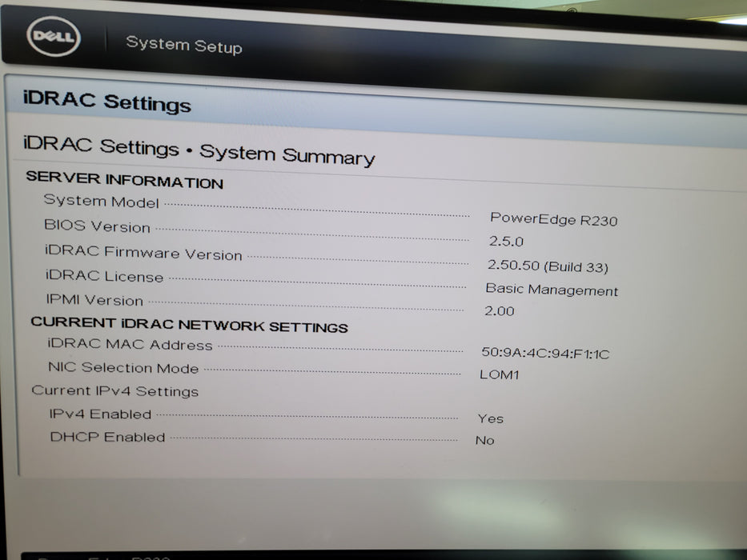
Task: Click the IPv4 Enabled value Yes
Action: 491,418
